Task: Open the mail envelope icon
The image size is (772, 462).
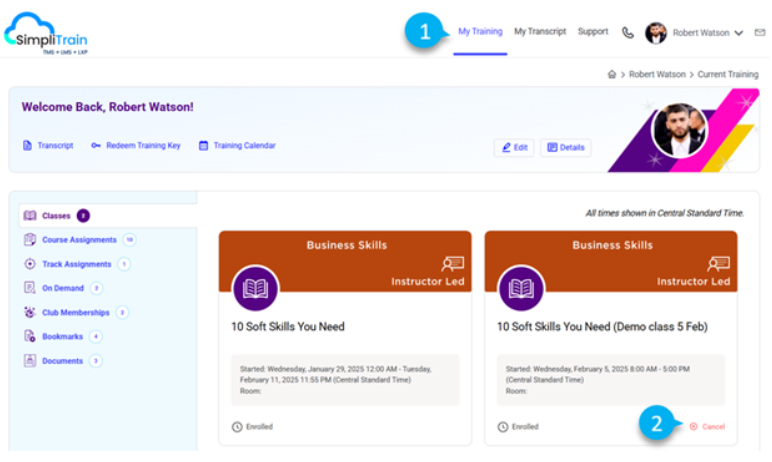Action: pyautogui.click(x=760, y=32)
